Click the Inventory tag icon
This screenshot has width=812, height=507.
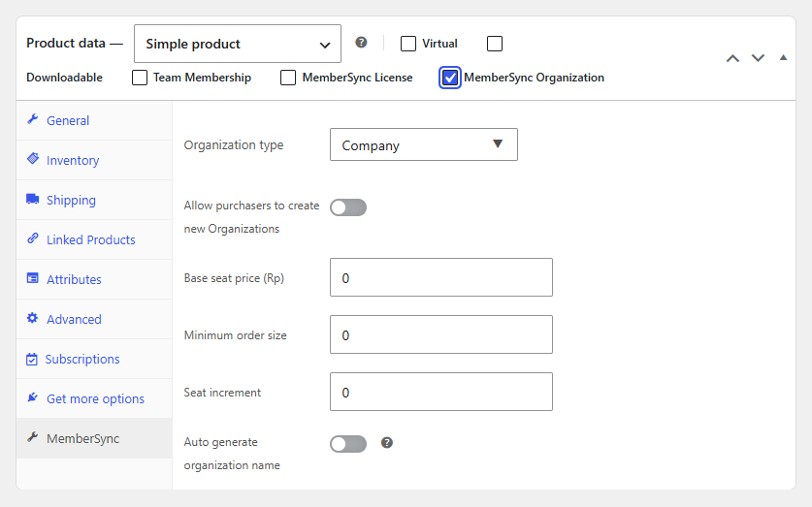[33, 159]
